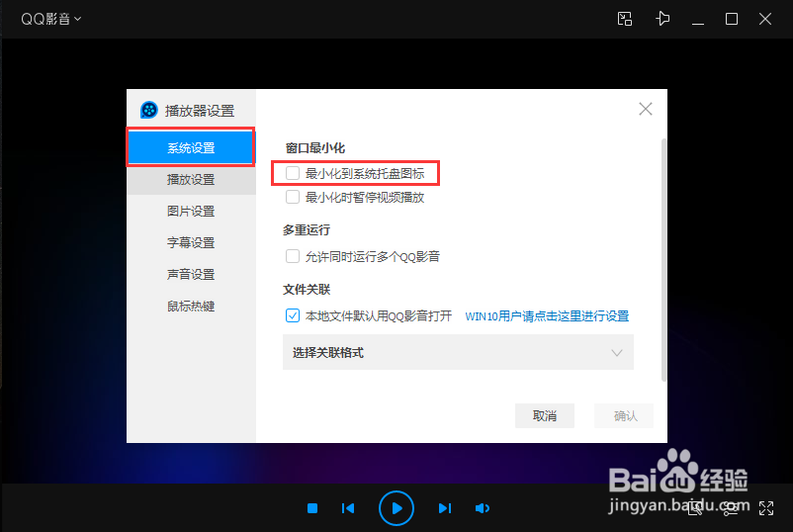
Task: Click the 窗口最小化 section heading
Action: [x=315, y=148]
